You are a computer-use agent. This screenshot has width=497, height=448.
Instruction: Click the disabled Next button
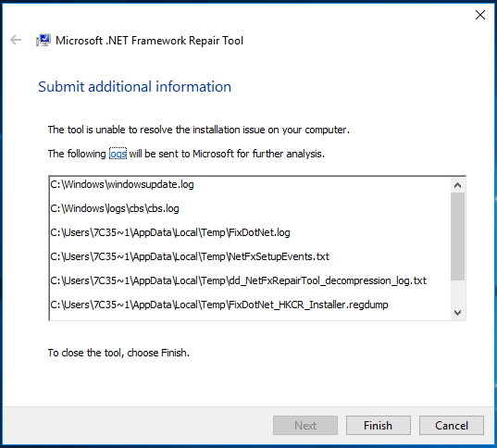(x=305, y=425)
